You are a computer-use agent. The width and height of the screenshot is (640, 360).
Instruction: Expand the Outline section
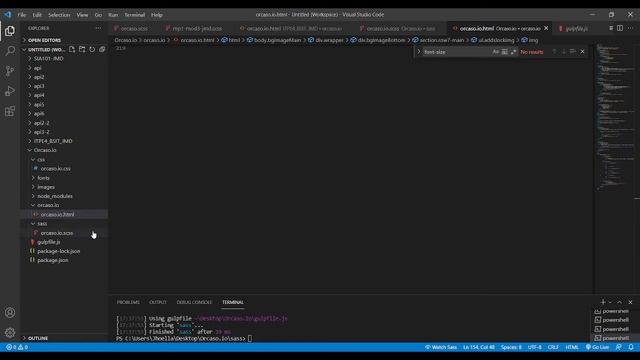pos(64,338)
